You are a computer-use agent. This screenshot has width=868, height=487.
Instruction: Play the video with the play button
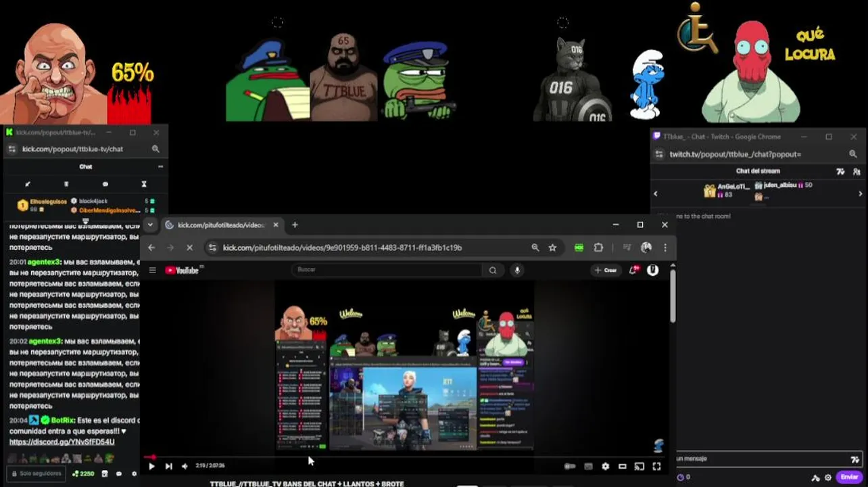[151, 466]
